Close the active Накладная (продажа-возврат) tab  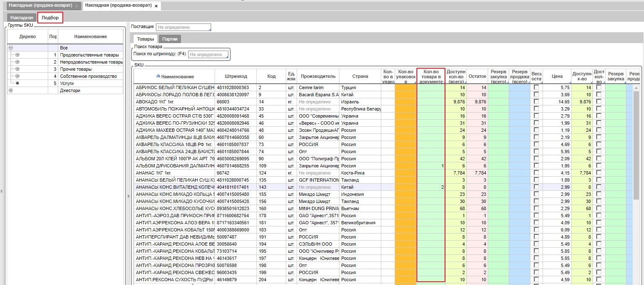156,6
